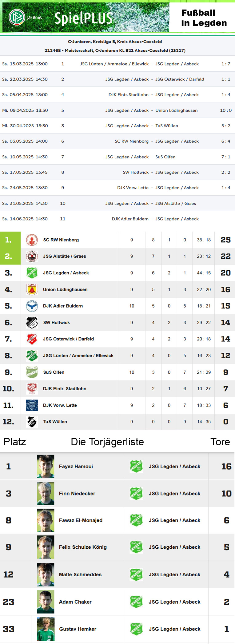
Task: Click the TuS Wüllen club crest
Action: tap(32, 422)
